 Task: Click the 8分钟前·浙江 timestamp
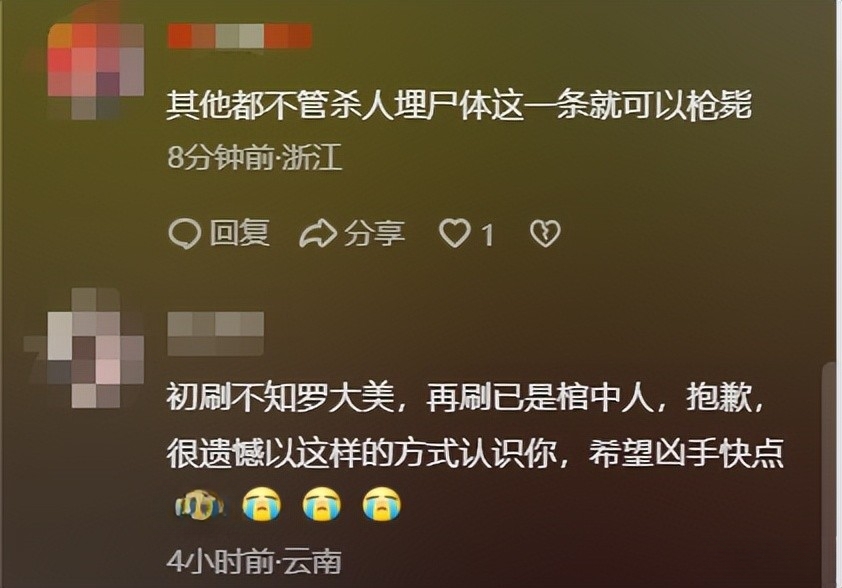(x=255, y=157)
